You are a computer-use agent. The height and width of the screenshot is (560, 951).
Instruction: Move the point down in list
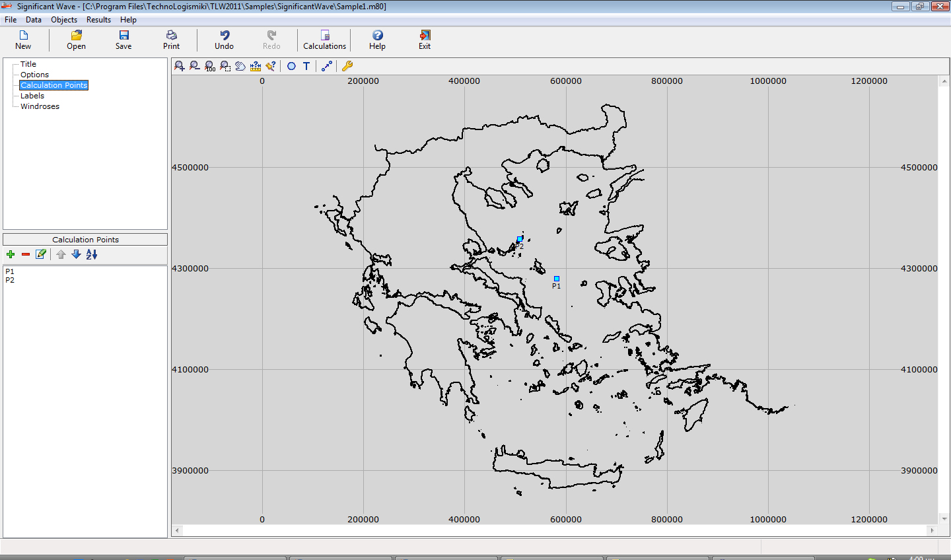pos(76,254)
